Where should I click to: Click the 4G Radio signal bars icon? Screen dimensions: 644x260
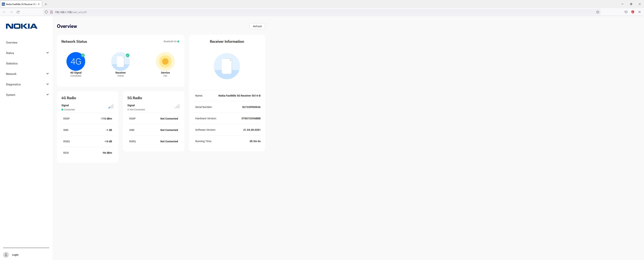pos(111,106)
